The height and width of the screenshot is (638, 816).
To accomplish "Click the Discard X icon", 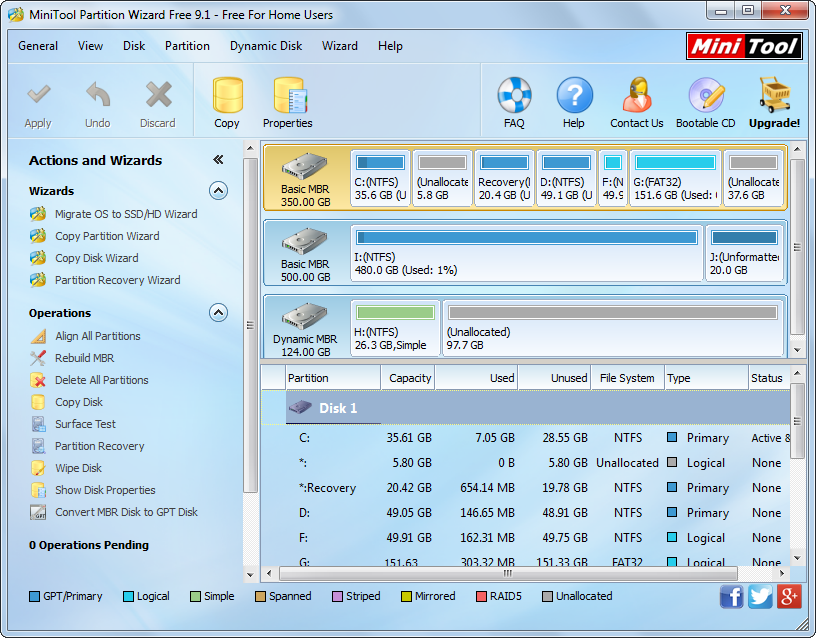I will (x=158, y=96).
